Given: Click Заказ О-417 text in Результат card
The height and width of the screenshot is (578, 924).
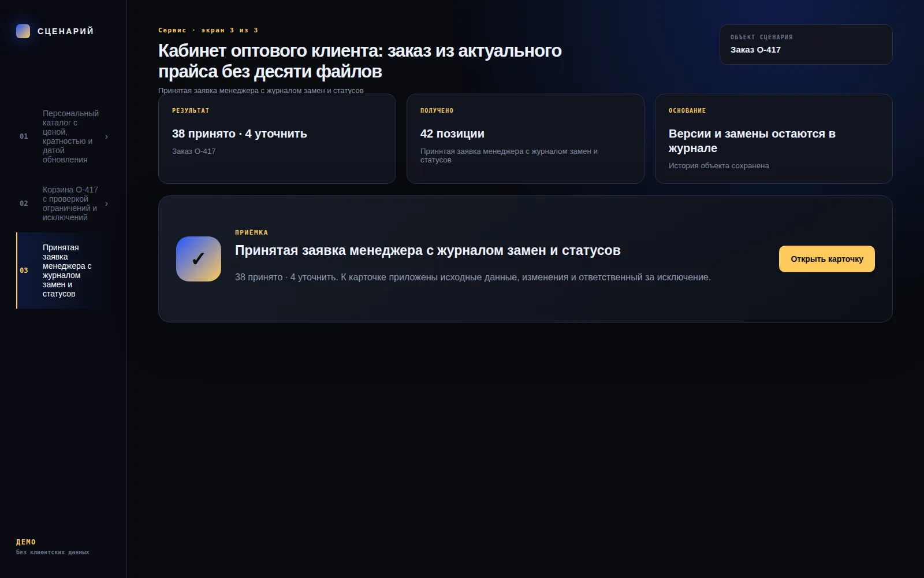Looking at the screenshot, I should 194,151.
